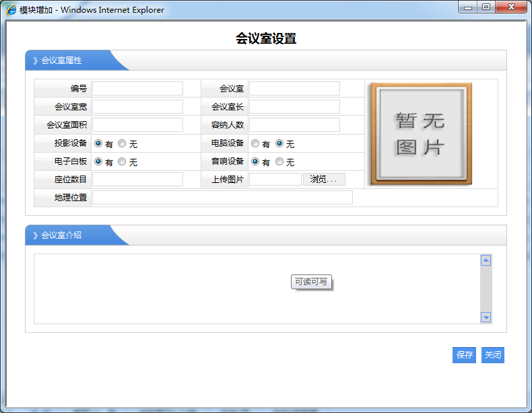Click the 会议室介绍 section header
The height and width of the screenshot is (413, 532).
click(x=61, y=235)
